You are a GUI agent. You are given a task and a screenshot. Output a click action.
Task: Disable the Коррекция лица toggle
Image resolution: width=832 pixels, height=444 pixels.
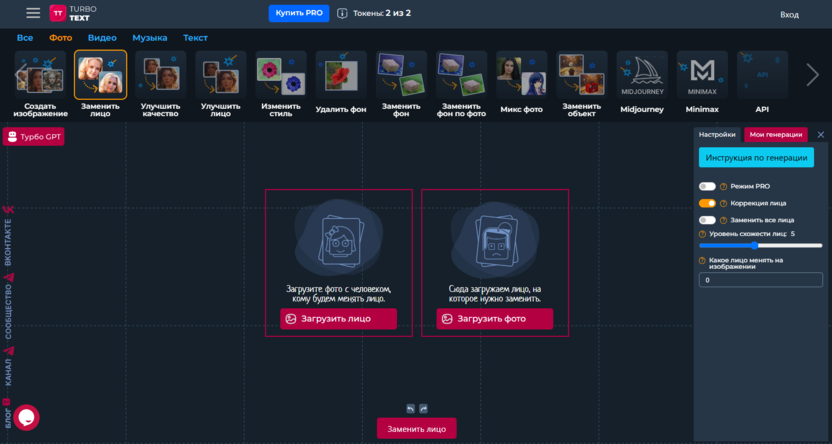click(x=707, y=203)
